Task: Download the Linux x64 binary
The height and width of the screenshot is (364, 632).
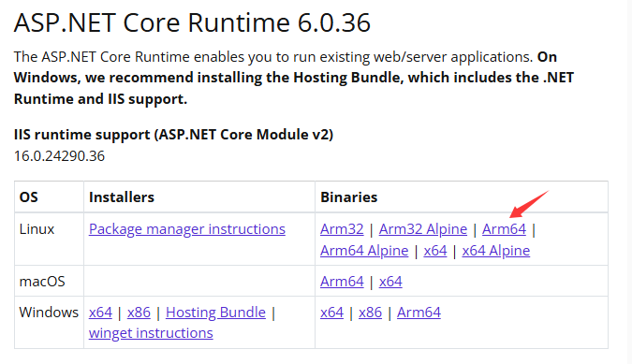Action: click(x=434, y=251)
